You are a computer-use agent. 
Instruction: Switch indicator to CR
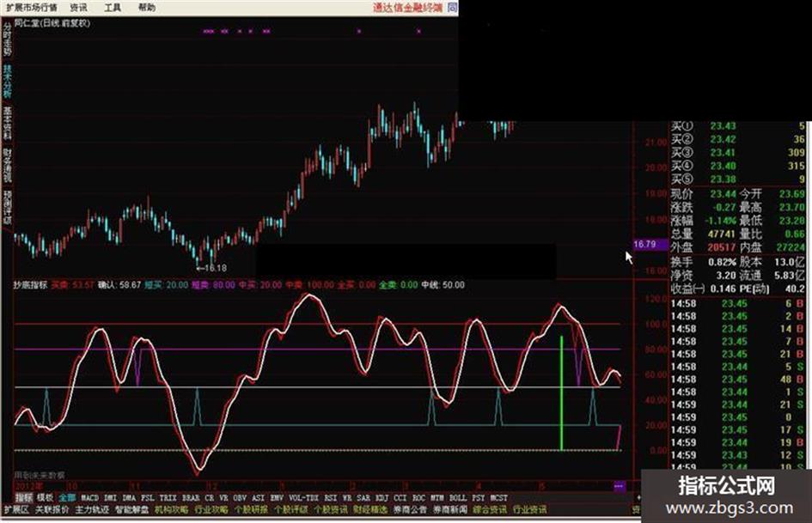(209, 497)
